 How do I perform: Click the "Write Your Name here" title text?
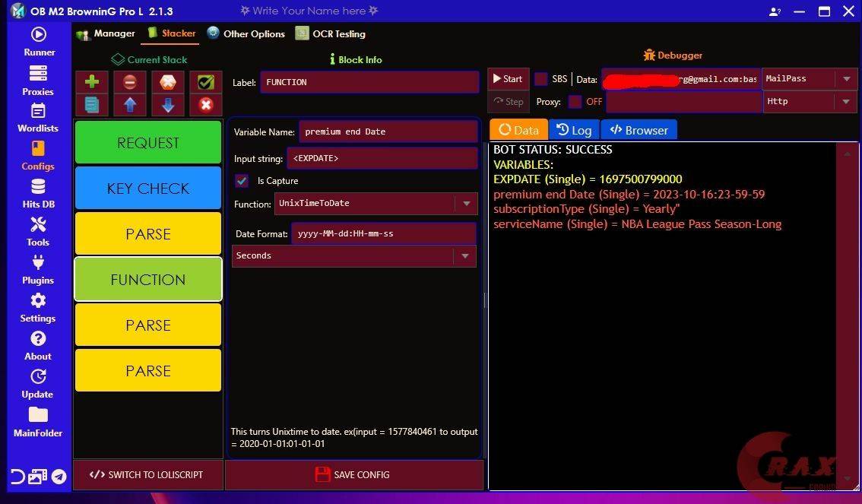309,11
